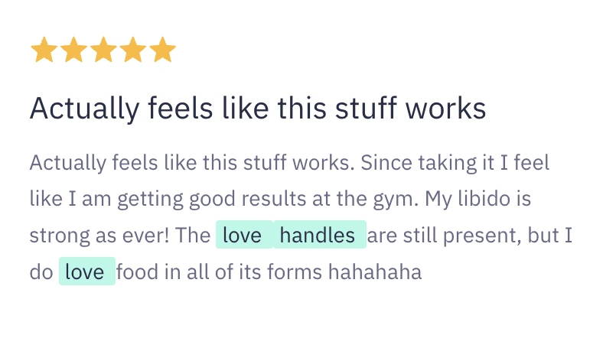This screenshot has height=364, width=603.
Task: Click the review heading above the paragraph
Action: (x=258, y=109)
